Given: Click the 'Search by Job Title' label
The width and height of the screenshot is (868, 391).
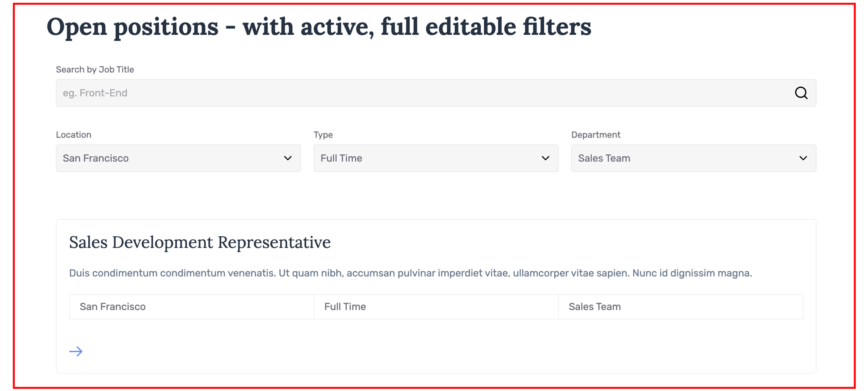Looking at the screenshot, I should click(95, 70).
